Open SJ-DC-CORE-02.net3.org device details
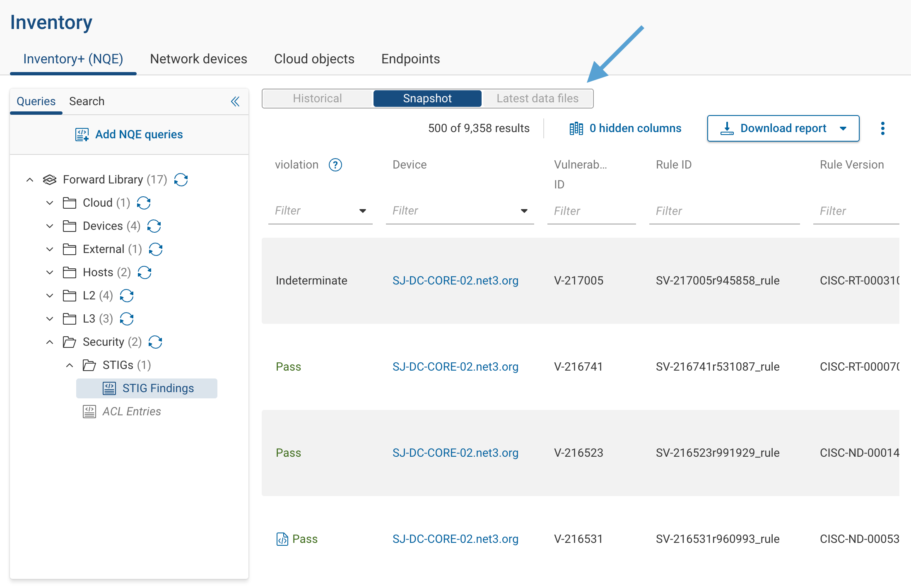This screenshot has height=588, width=911. click(455, 280)
